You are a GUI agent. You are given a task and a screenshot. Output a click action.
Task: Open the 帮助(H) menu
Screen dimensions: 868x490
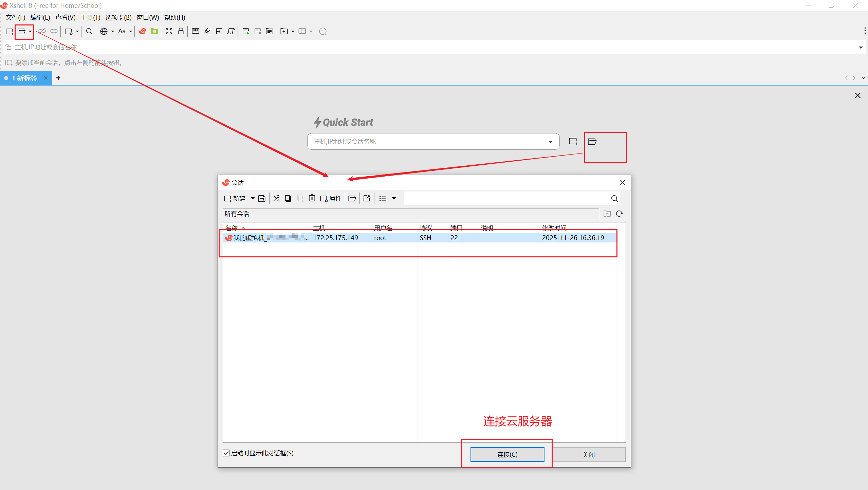[x=175, y=17]
